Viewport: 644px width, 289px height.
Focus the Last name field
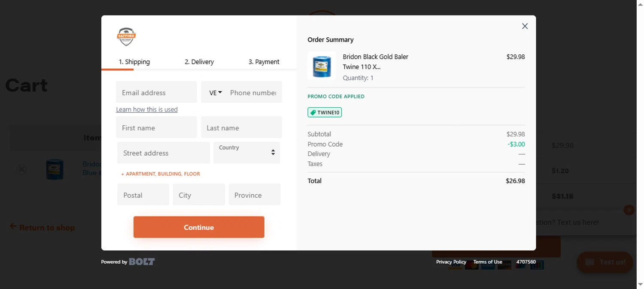point(241,127)
